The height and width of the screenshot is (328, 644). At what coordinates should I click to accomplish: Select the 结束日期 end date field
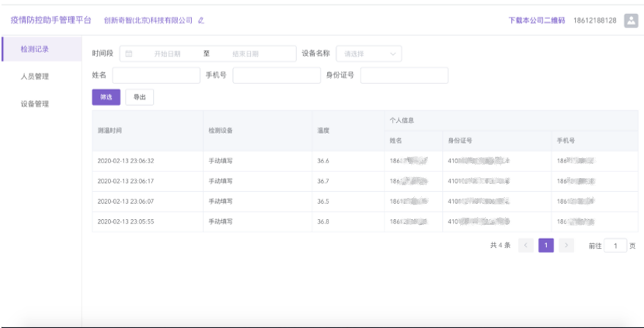click(x=246, y=54)
